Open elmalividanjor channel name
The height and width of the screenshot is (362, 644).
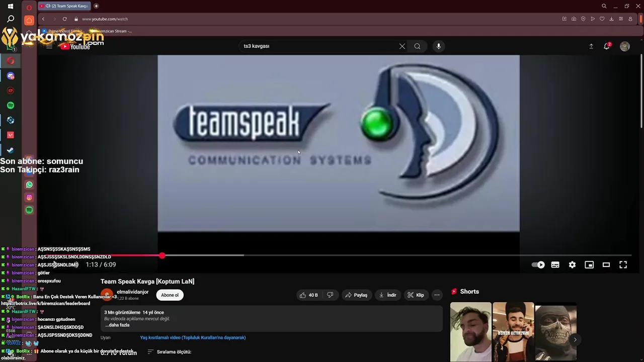click(133, 292)
